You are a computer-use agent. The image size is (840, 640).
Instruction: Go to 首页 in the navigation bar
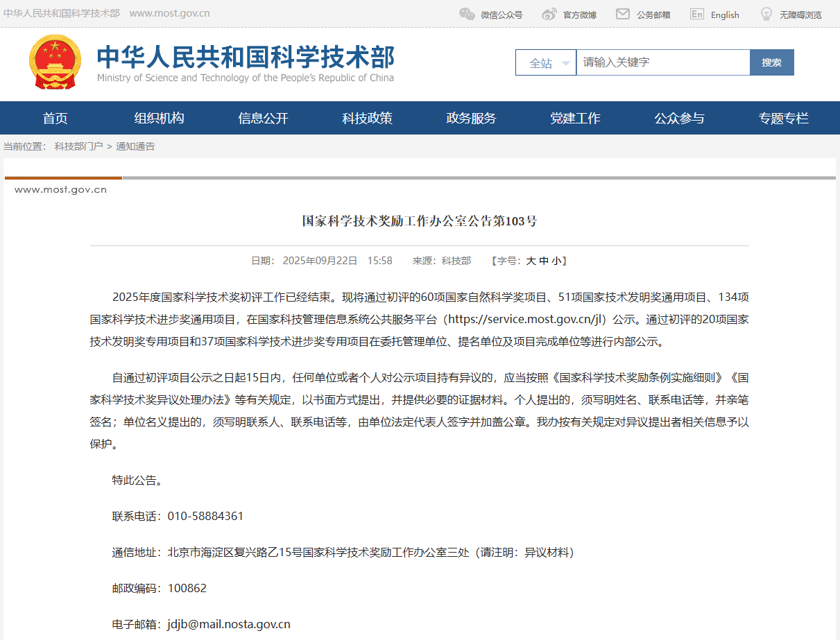(55, 118)
